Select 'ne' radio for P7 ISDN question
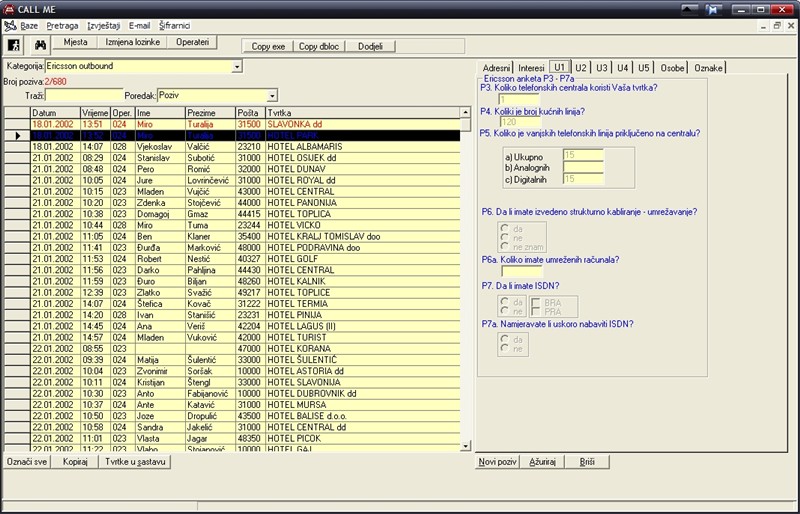The height and width of the screenshot is (514, 800). coord(505,311)
